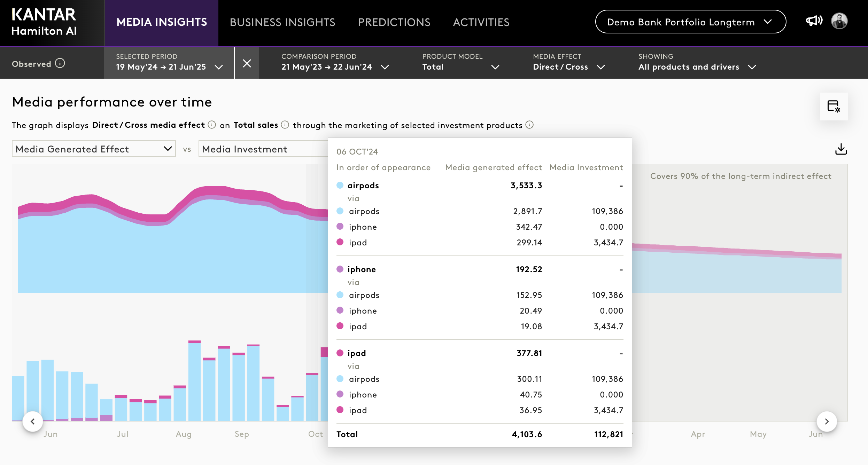Remove the comparison period with X

(247, 63)
